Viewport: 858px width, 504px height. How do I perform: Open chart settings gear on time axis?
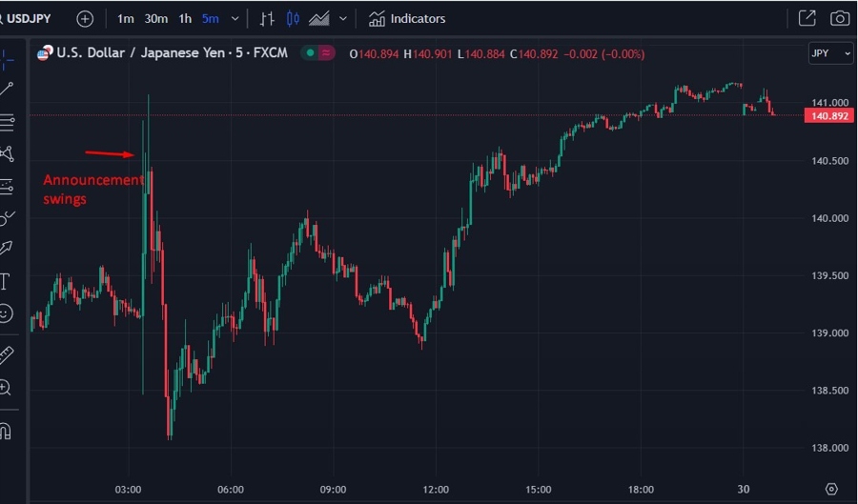pyautogui.click(x=831, y=489)
